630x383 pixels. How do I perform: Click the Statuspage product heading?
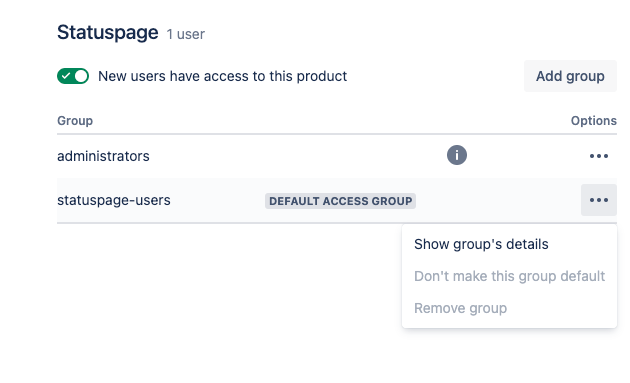(108, 33)
